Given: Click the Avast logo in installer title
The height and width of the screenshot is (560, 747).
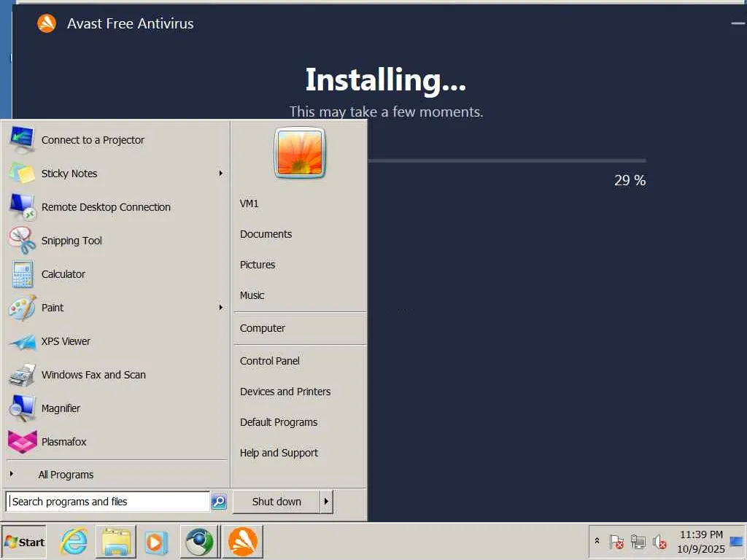Looking at the screenshot, I should (x=47, y=23).
